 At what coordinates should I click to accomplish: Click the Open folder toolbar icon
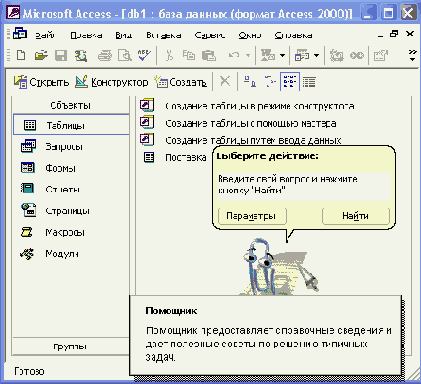click(41, 55)
